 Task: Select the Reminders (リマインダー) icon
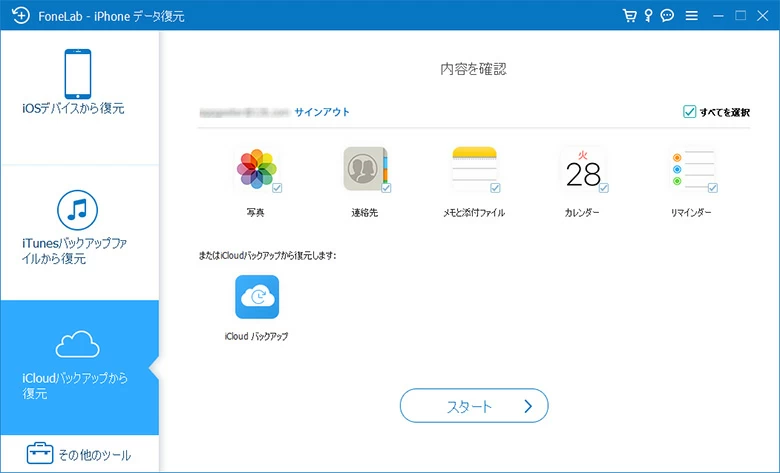tap(691, 169)
